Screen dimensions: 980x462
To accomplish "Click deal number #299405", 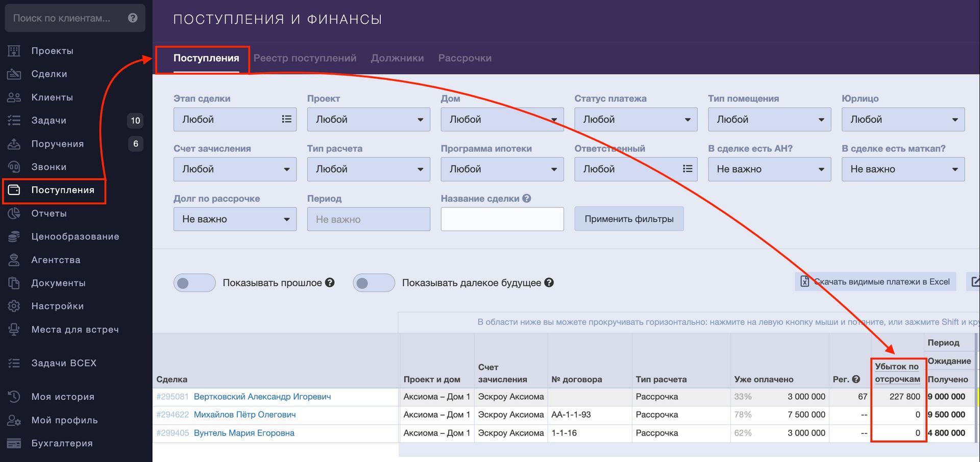I will pos(173,433).
